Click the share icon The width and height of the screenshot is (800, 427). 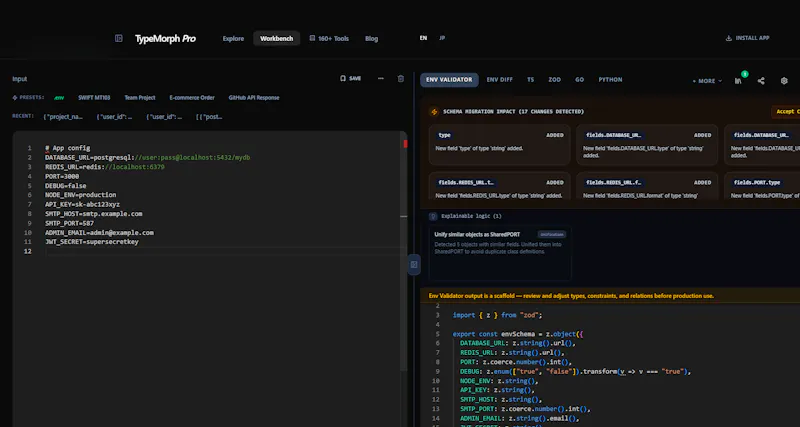pos(761,81)
